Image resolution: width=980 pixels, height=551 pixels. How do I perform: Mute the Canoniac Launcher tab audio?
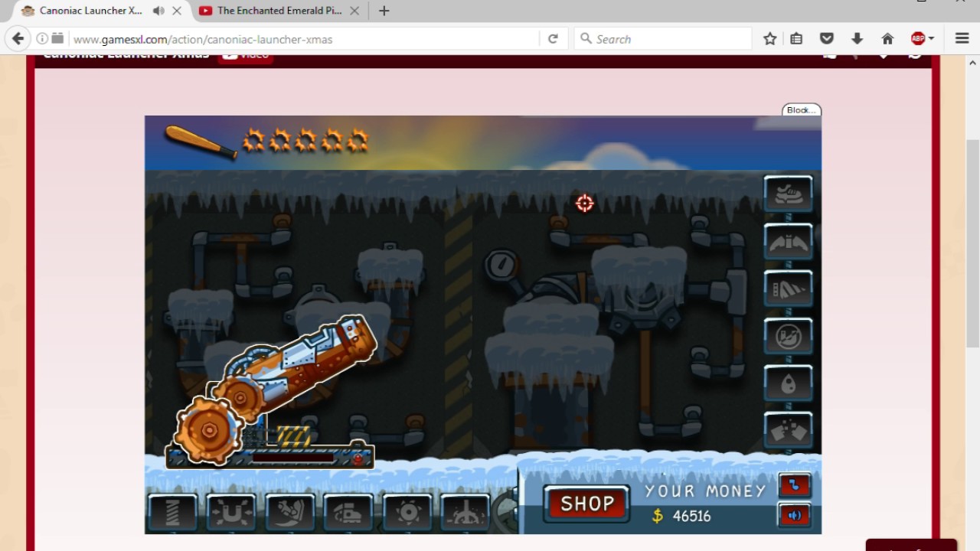(x=158, y=11)
